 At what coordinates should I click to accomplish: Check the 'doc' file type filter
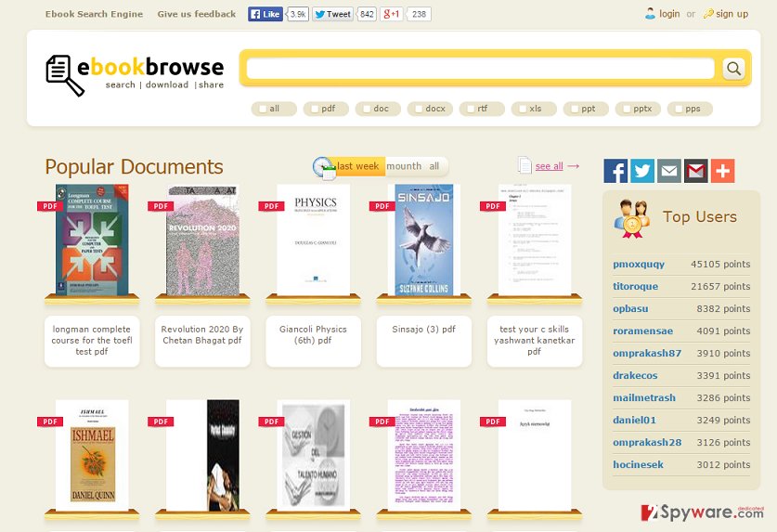[367, 109]
